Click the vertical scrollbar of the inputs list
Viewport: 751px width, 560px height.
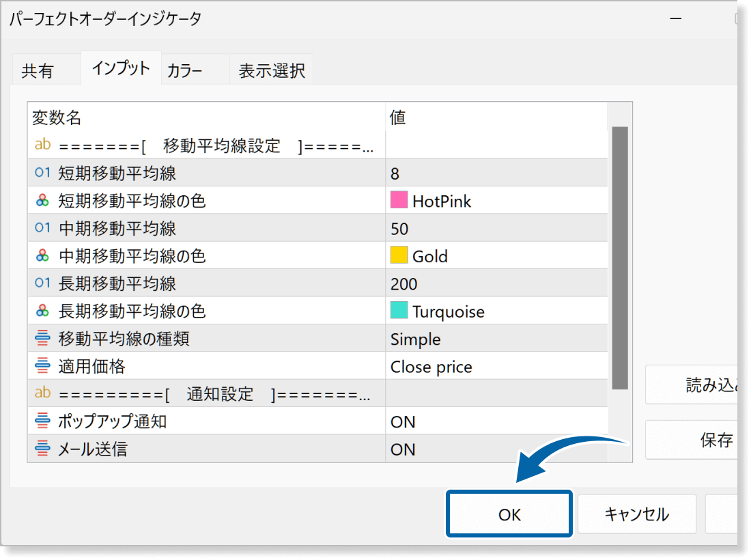coord(619,258)
